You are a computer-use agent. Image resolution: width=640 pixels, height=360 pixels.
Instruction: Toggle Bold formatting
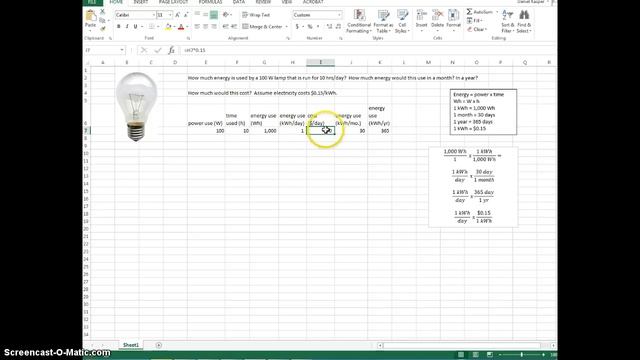click(119, 27)
